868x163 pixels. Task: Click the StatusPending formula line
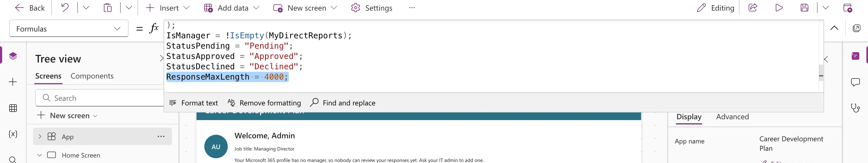229,46
